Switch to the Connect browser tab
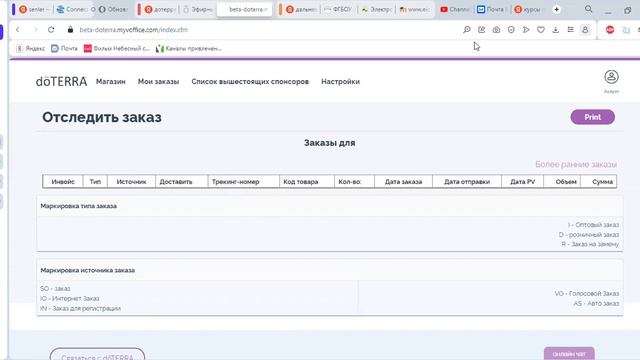Viewport: 640px width, 360px height. (74, 9)
